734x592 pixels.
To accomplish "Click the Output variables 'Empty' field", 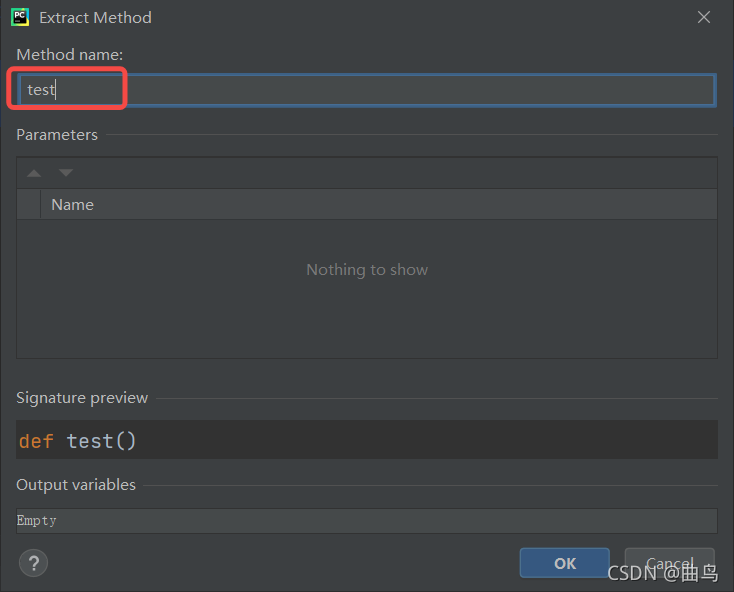I will pyautogui.click(x=366, y=521).
